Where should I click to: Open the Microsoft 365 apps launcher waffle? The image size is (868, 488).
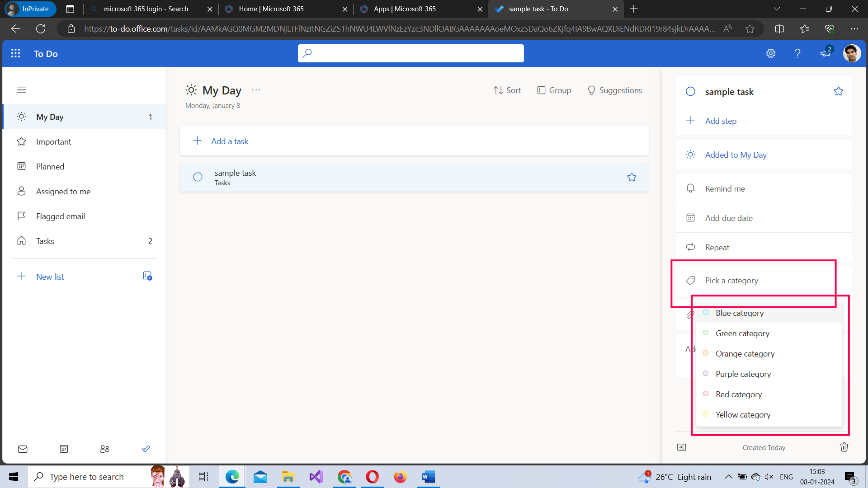pos(15,53)
